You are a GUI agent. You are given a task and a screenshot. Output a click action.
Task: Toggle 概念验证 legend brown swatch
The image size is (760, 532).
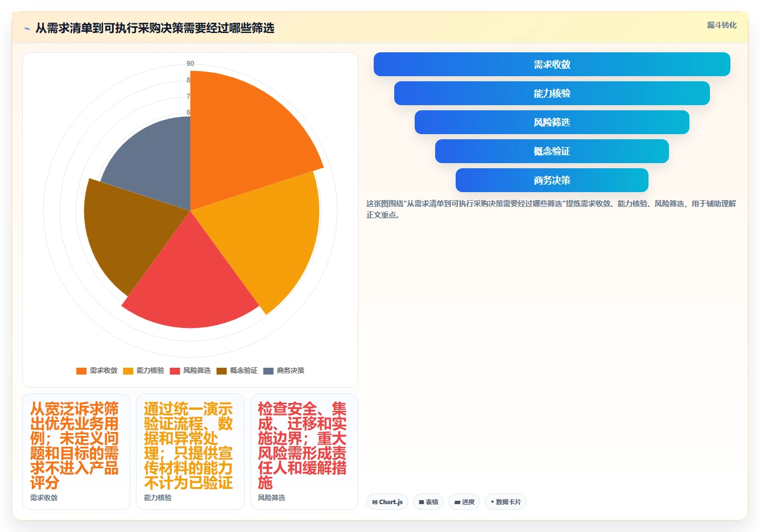(221, 371)
